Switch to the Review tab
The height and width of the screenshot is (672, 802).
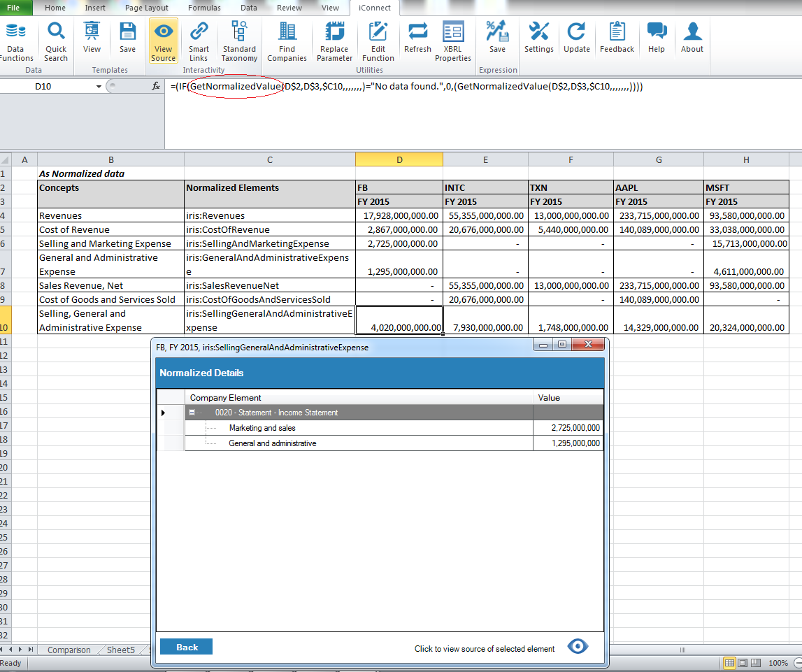point(289,8)
